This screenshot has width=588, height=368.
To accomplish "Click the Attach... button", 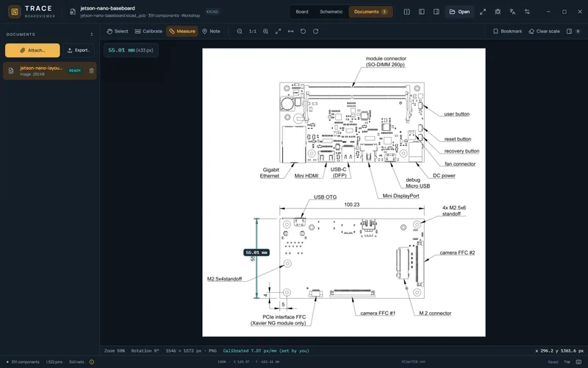I will [32, 50].
